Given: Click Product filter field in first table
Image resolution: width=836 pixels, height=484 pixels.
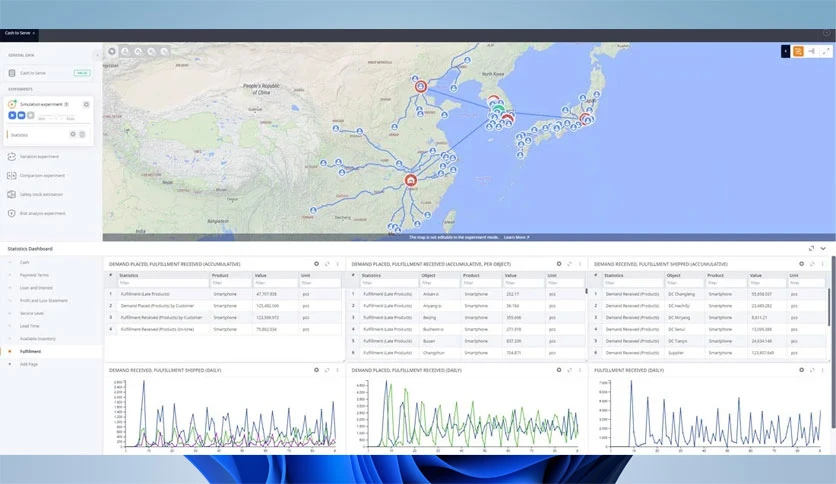Looking at the screenshot, I should (x=231, y=283).
